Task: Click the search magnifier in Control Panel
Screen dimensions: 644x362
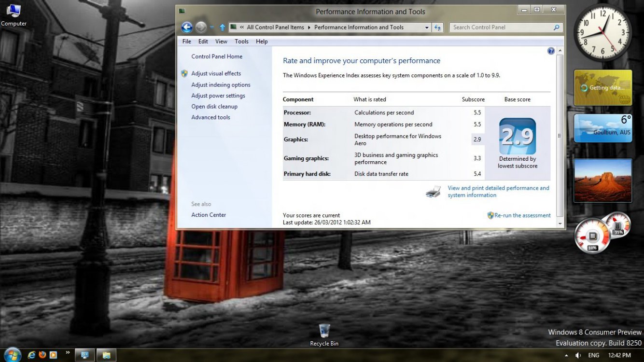Action: point(557,28)
